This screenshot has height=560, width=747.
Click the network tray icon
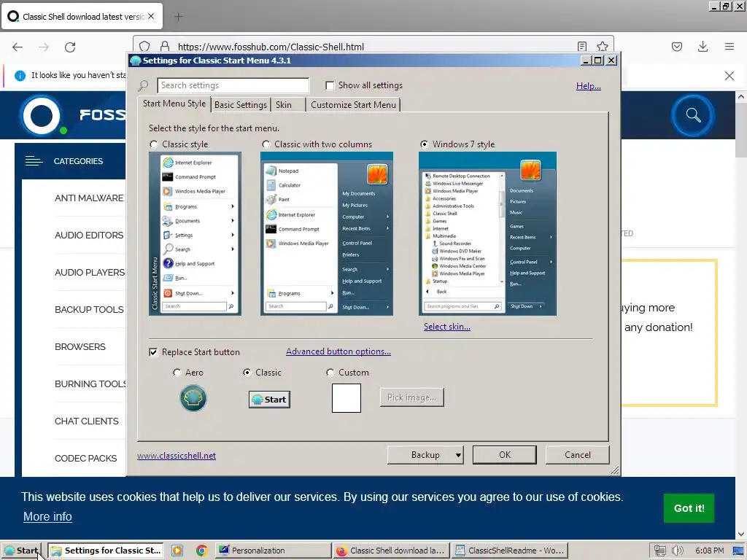coord(659,551)
